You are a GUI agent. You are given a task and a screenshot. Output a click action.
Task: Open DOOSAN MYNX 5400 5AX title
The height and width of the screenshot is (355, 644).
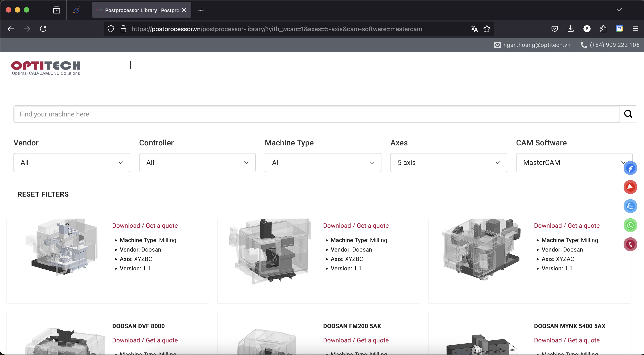point(570,326)
